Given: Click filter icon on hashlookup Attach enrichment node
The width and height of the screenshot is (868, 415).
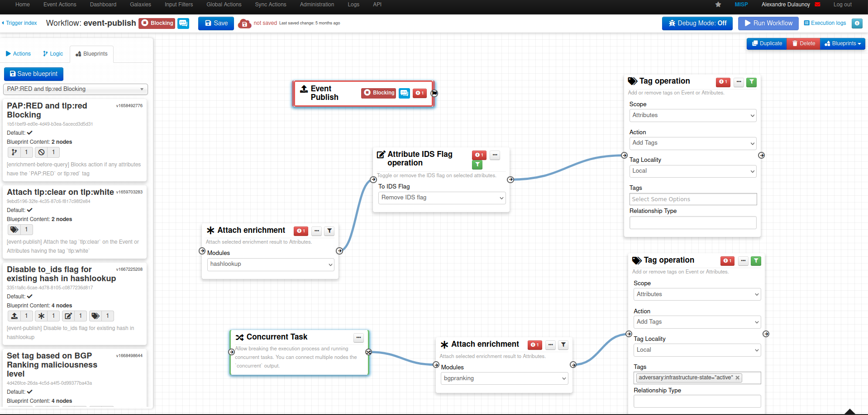Looking at the screenshot, I should (x=329, y=231).
